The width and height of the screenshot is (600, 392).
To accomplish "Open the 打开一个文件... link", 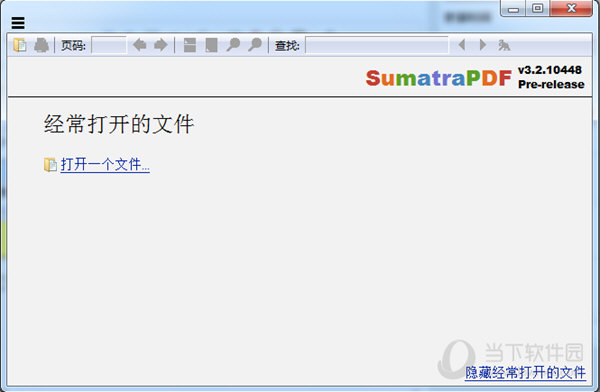I will tap(105, 165).
